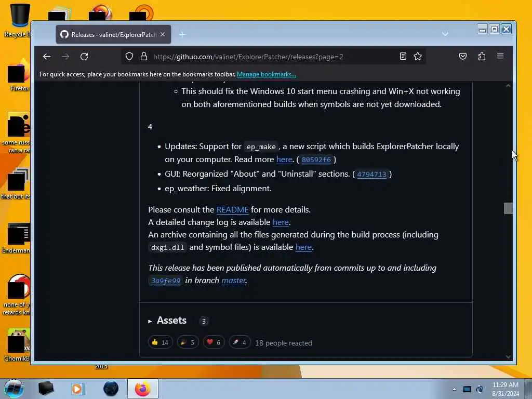
Task: Click the dxgi.dll code label
Action: click(167, 248)
